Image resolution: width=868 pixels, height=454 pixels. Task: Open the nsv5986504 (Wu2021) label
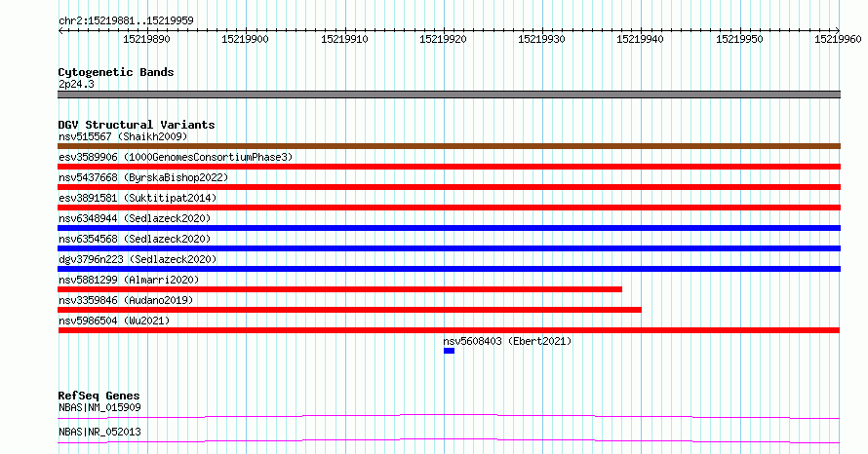click(114, 321)
